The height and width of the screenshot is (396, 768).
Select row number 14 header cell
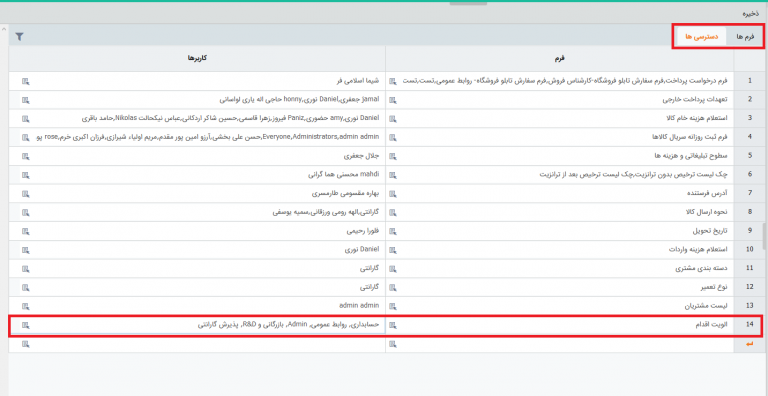(x=749, y=325)
